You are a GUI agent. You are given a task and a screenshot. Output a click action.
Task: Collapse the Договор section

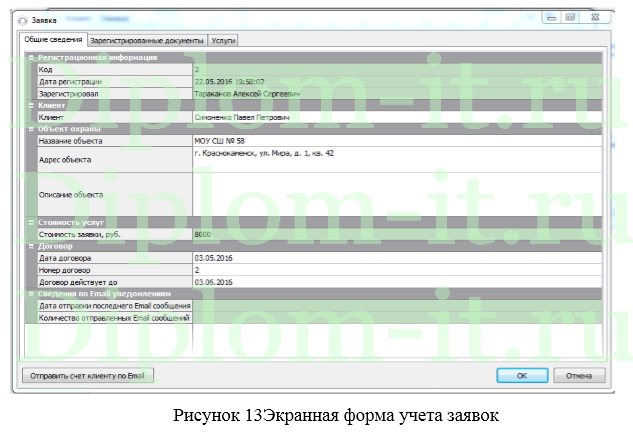pos(31,246)
